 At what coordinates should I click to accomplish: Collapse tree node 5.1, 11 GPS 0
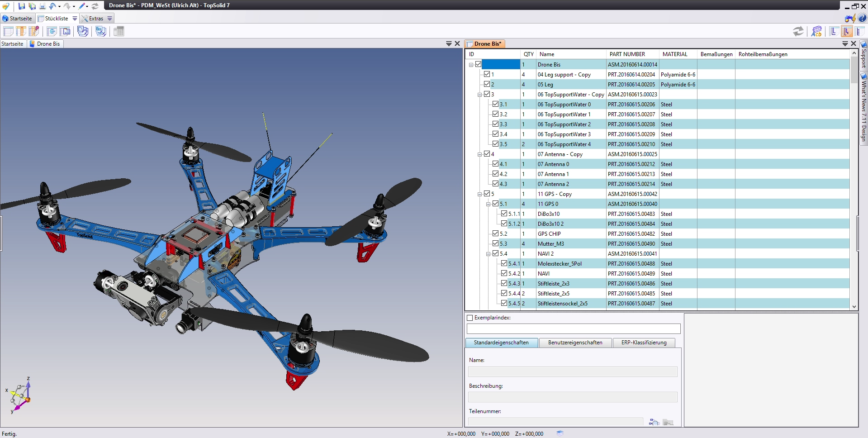488,204
